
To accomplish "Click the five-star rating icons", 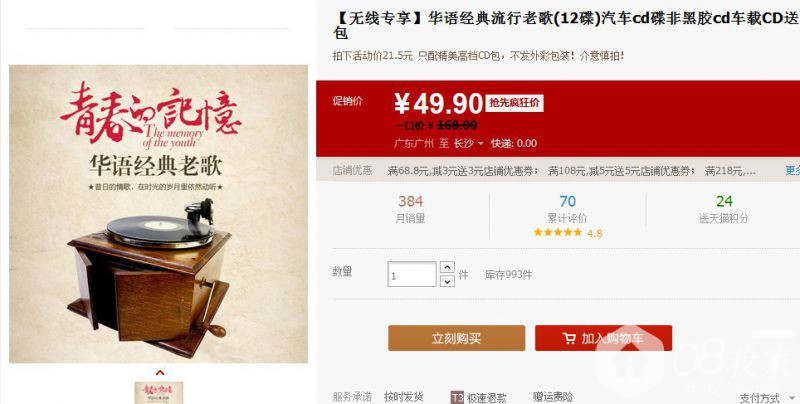I will (x=558, y=233).
